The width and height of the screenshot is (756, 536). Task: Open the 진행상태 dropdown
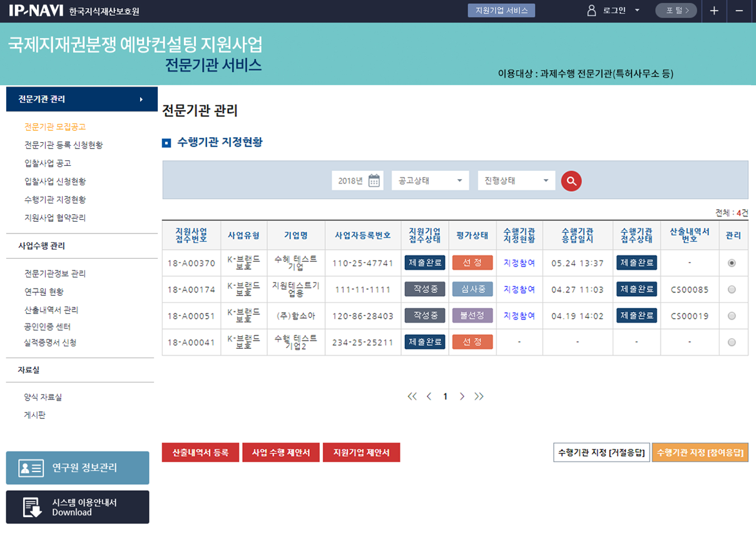516,181
